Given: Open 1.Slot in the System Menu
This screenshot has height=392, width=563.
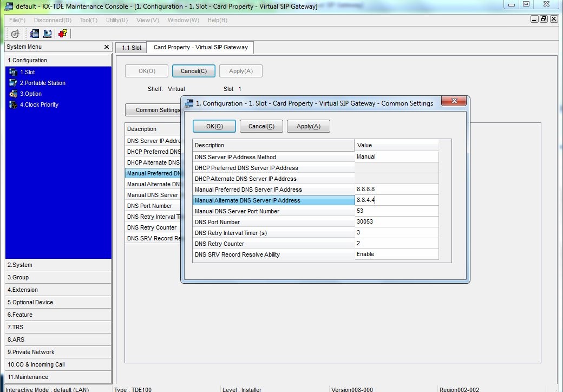Looking at the screenshot, I should [27, 72].
